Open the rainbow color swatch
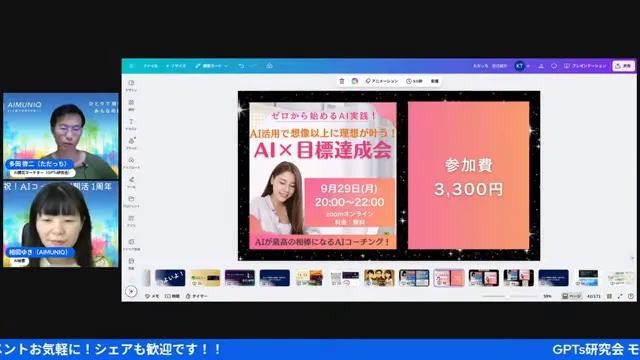 tap(355, 81)
